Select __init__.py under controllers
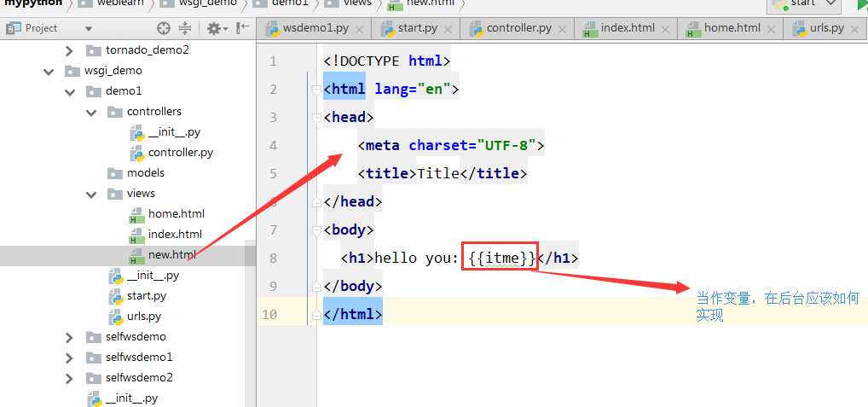Viewport: 868px width, 407px height. coord(175,131)
